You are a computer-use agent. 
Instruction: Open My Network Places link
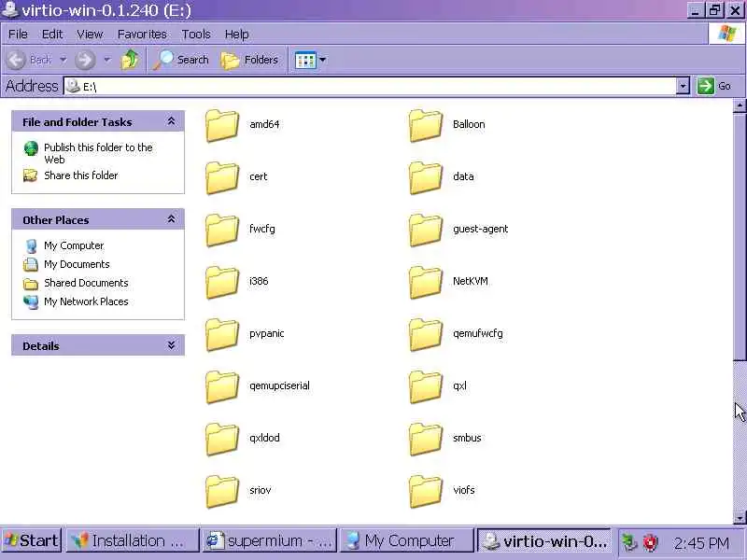86,301
